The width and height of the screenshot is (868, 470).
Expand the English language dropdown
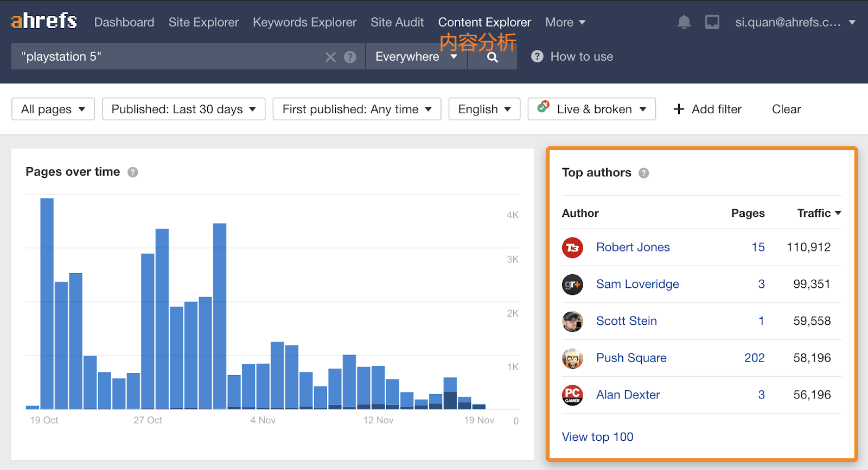[484, 109]
